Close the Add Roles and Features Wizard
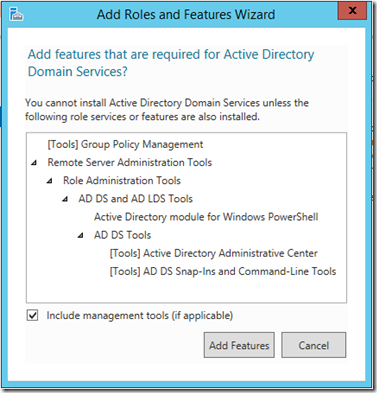 tap(352, 11)
